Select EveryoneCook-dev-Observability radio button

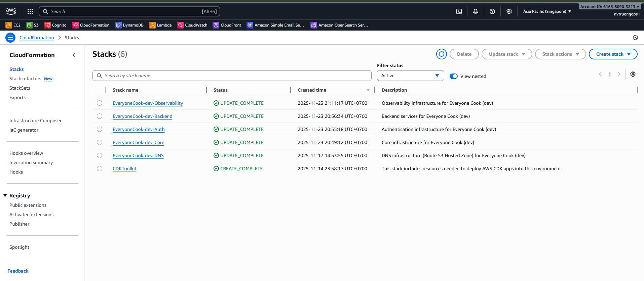(100, 103)
